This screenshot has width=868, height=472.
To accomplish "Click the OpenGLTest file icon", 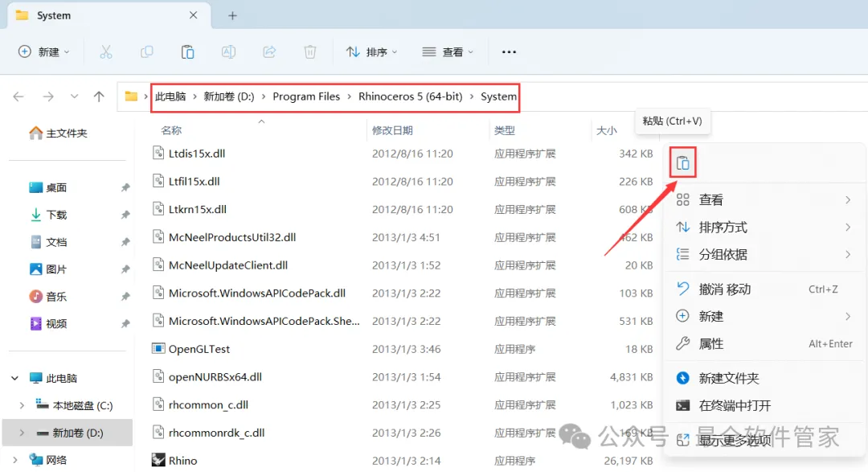I will tap(158, 348).
